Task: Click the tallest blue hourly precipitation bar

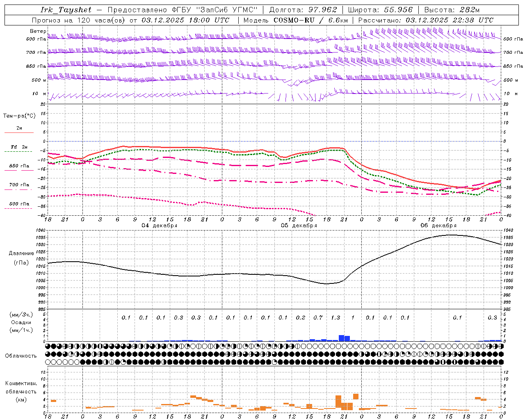Action: pyautogui.click(x=341, y=338)
